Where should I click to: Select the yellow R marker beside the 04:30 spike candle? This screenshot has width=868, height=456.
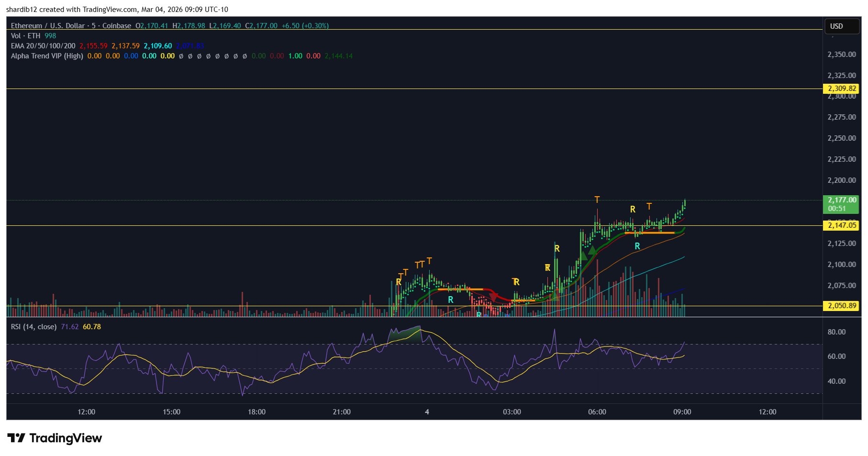(557, 248)
